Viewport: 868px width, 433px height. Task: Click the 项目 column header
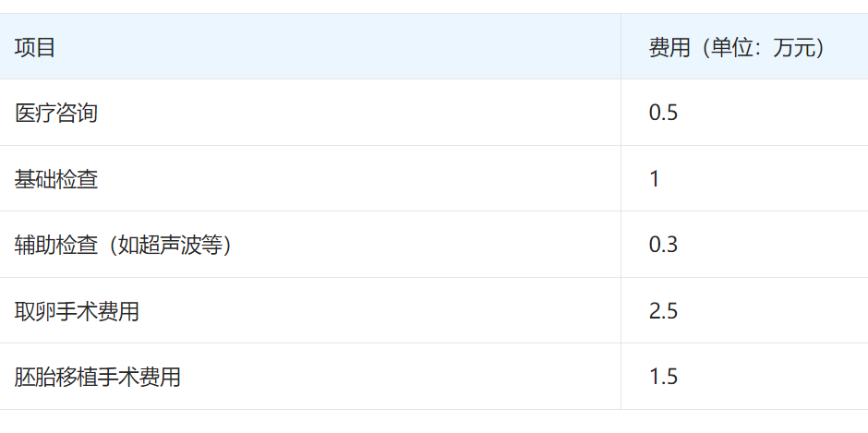pos(310,46)
